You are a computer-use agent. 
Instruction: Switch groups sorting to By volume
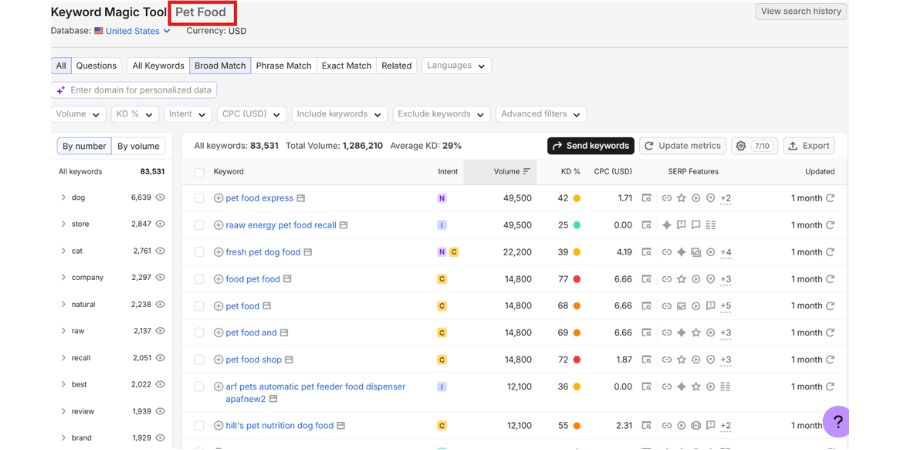tap(138, 146)
